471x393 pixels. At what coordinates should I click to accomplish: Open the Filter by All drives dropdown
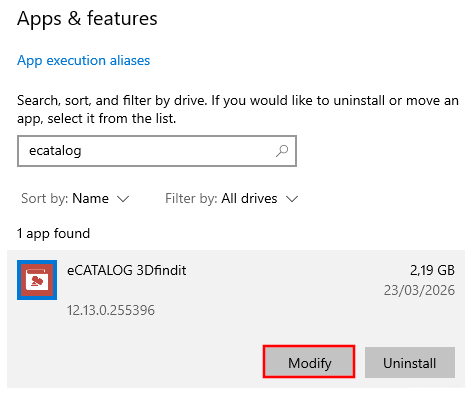coord(231,199)
